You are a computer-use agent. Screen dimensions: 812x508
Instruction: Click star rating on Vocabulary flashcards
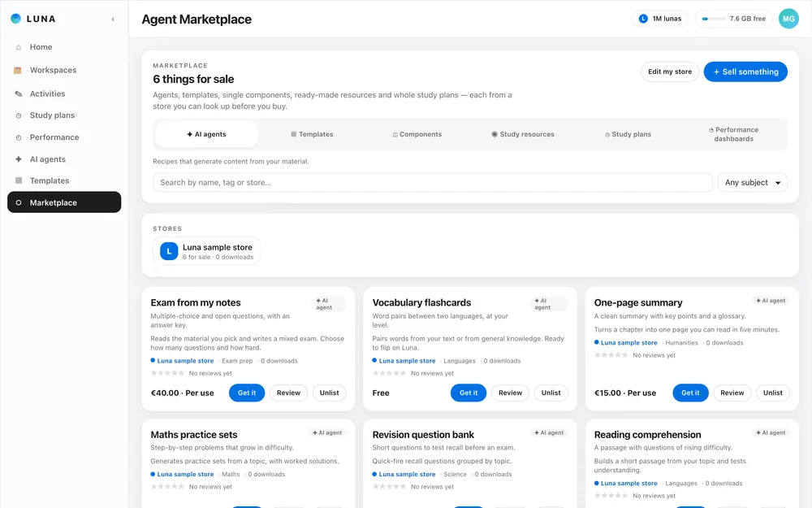coord(389,373)
